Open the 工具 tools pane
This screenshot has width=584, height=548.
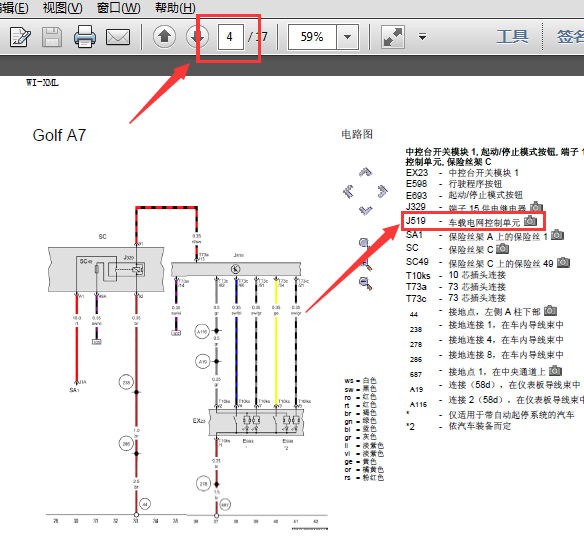point(512,37)
